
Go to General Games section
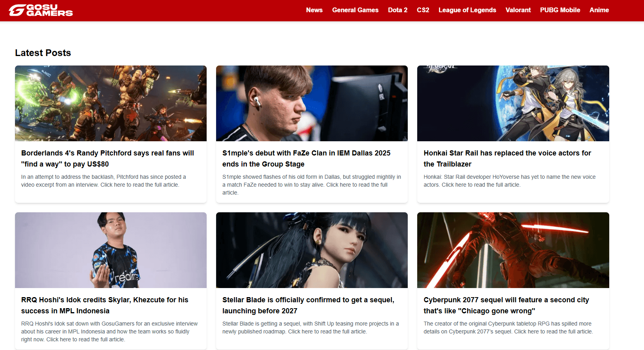[355, 10]
